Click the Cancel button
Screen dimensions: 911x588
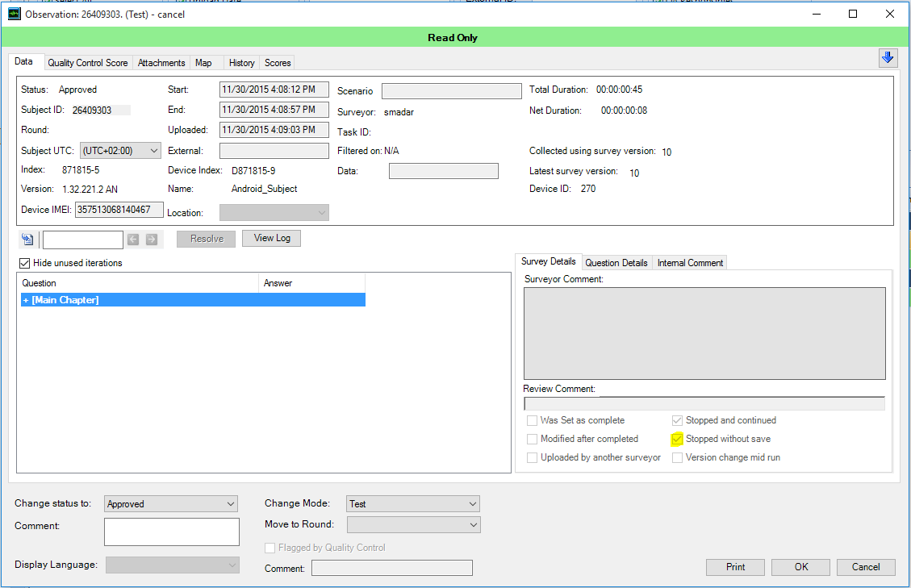point(866,567)
